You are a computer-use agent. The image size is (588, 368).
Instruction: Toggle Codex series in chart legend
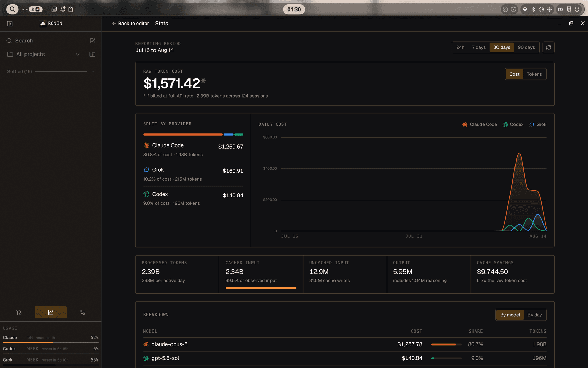coord(513,124)
